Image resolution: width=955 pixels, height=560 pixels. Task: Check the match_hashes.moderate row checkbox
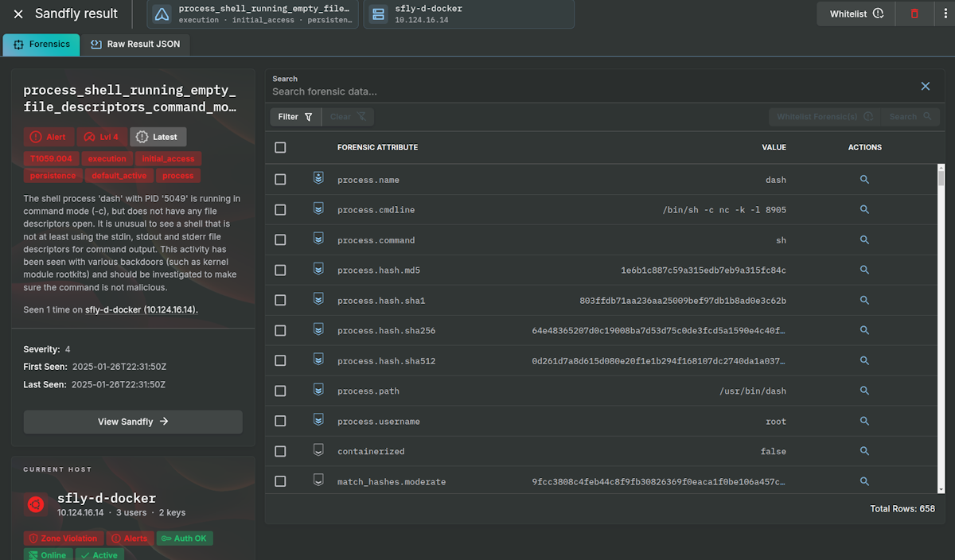[280, 481]
